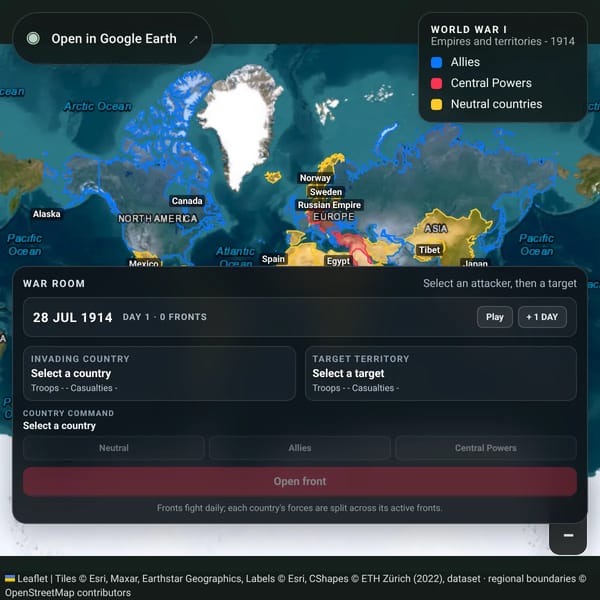The width and height of the screenshot is (600, 600).
Task: Select the Spain label on the map
Action: tap(273, 259)
